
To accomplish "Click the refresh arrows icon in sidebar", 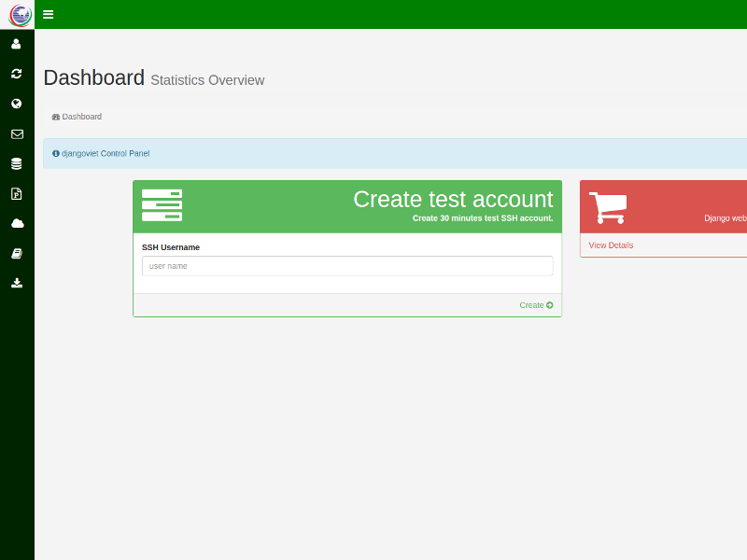I will point(17,74).
